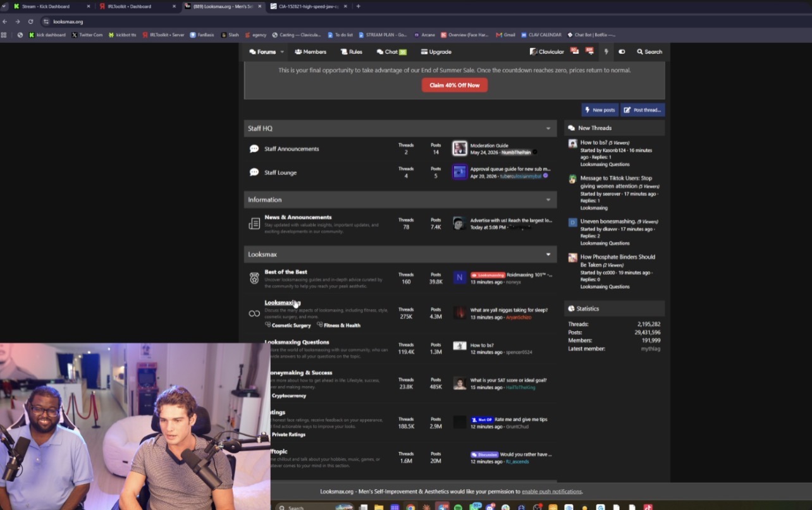Click the Search magnifier in the forum navbar

click(x=649, y=52)
